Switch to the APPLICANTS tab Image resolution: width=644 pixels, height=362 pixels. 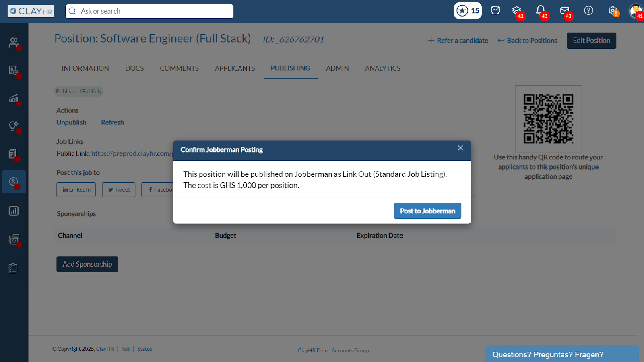(235, 68)
